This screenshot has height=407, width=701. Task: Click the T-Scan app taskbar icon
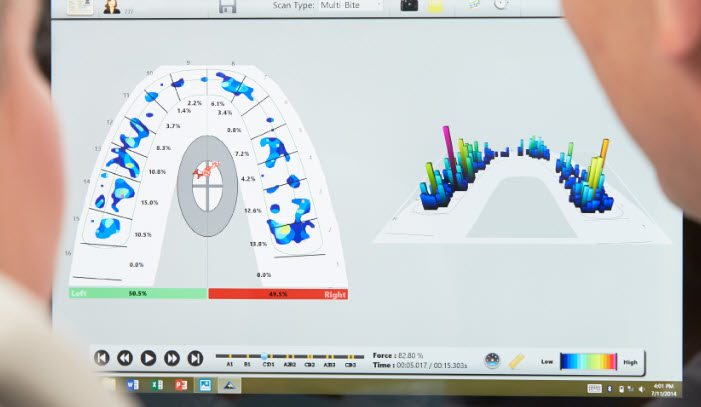[x=229, y=385]
